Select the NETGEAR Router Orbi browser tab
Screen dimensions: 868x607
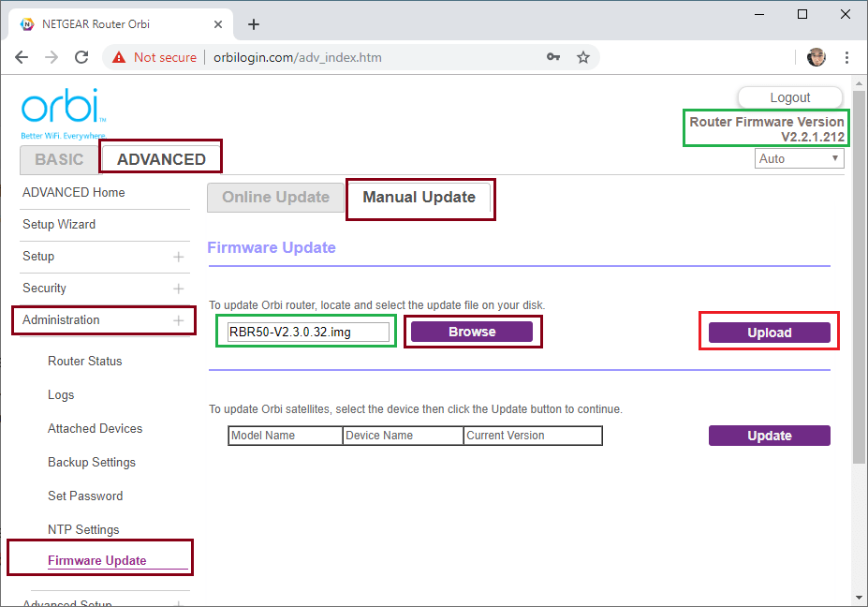click(x=121, y=24)
